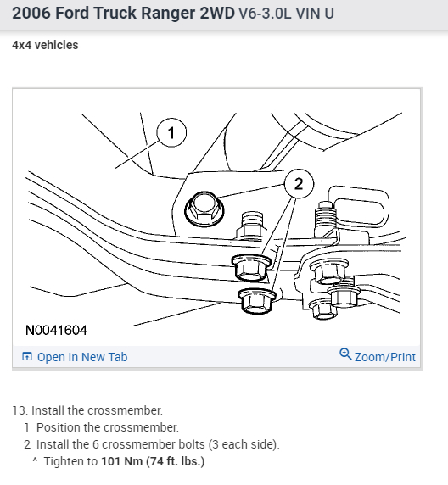Click the diagram code N0041604
448x485 pixels.
point(56,330)
